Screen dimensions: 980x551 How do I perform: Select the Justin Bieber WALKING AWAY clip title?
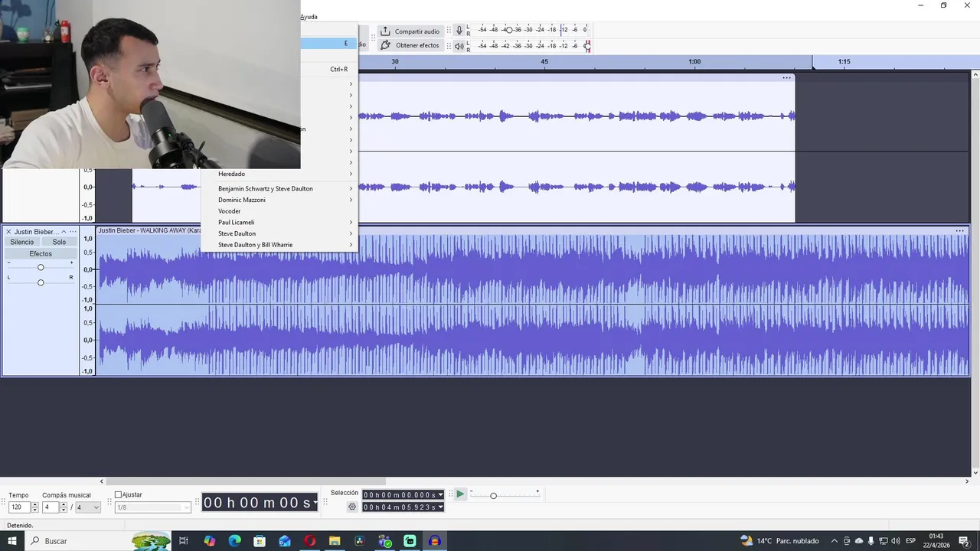149,230
